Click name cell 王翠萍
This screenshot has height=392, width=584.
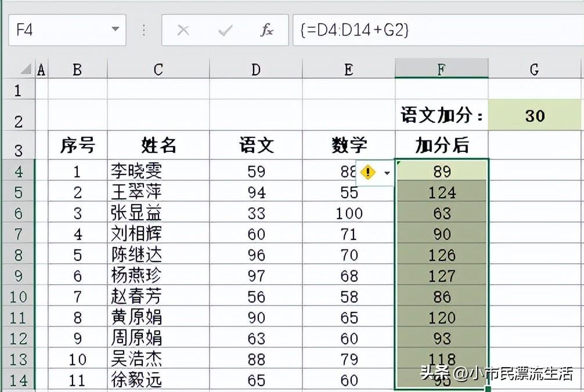pyautogui.click(x=158, y=191)
